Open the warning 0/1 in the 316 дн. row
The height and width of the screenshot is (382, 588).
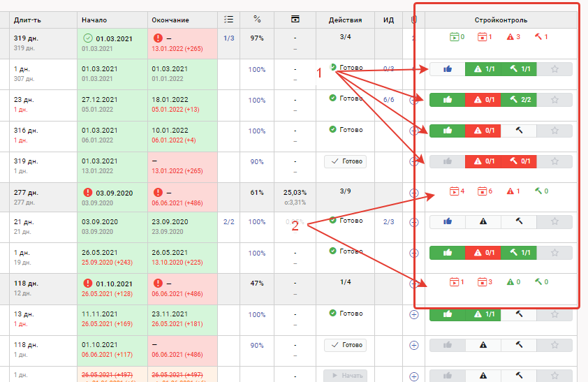[483, 131]
